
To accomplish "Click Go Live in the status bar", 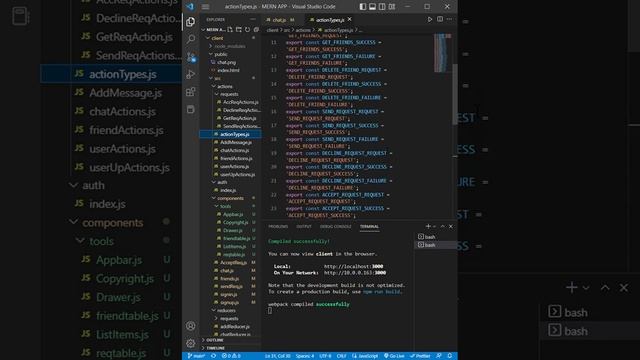I will [x=394, y=356].
